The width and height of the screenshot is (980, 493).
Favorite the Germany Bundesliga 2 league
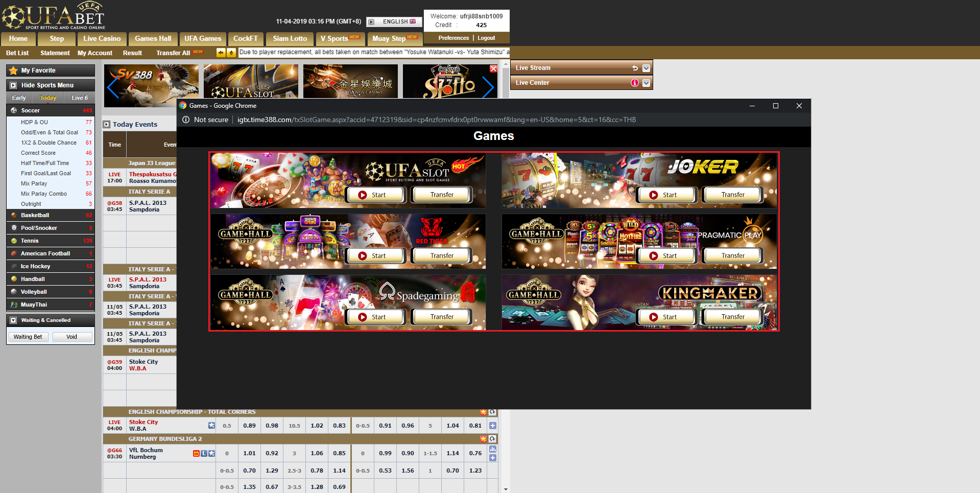(483, 439)
